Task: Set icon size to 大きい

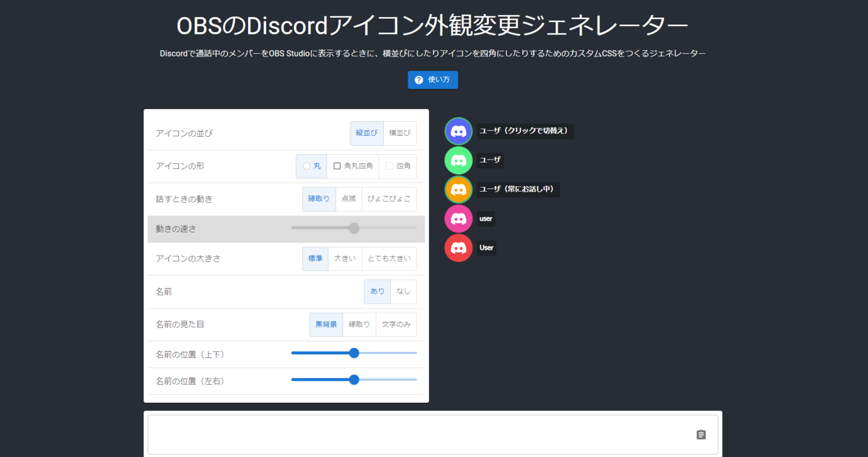Action: coord(345,258)
